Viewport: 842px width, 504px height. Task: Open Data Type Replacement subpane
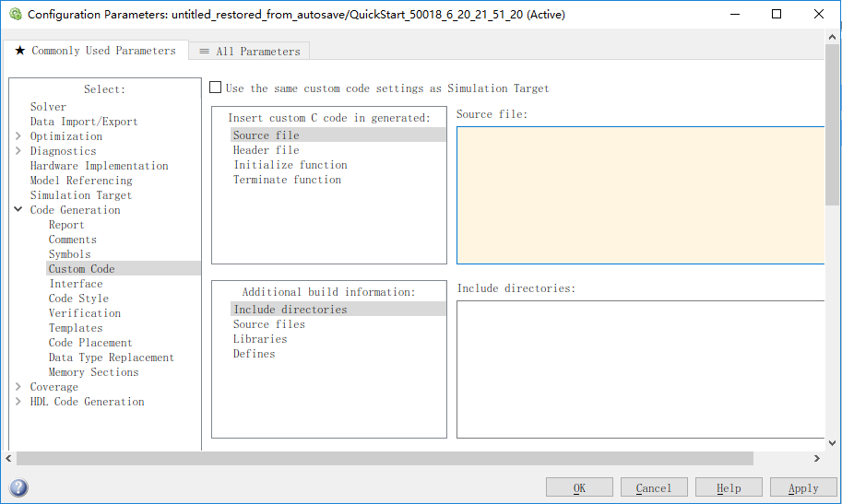click(112, 357)
